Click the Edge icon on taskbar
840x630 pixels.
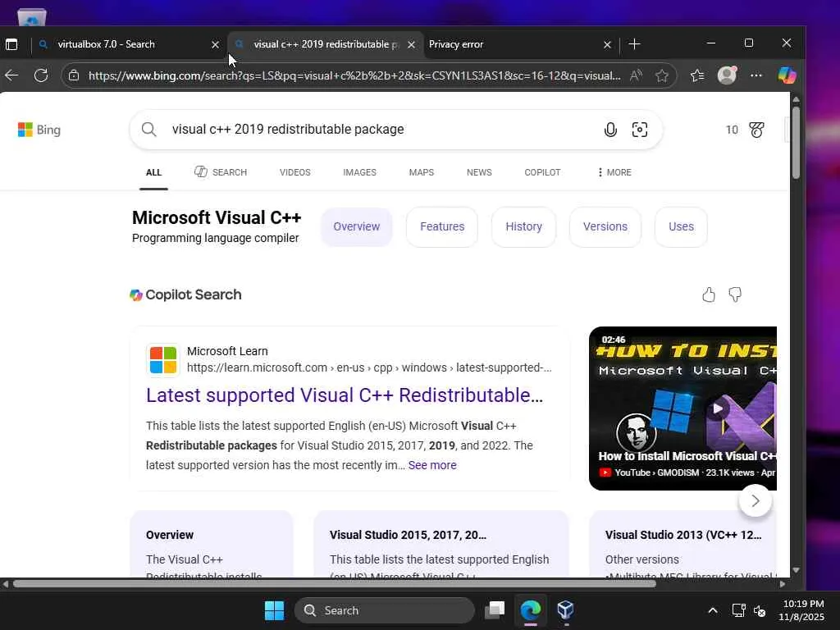click(531, 610)
